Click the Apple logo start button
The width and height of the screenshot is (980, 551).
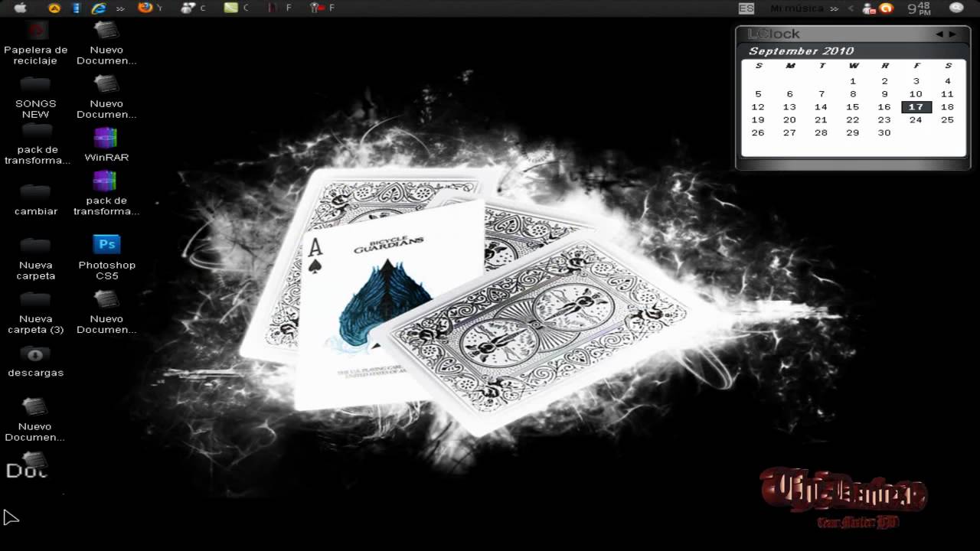[x=21, y=8]
